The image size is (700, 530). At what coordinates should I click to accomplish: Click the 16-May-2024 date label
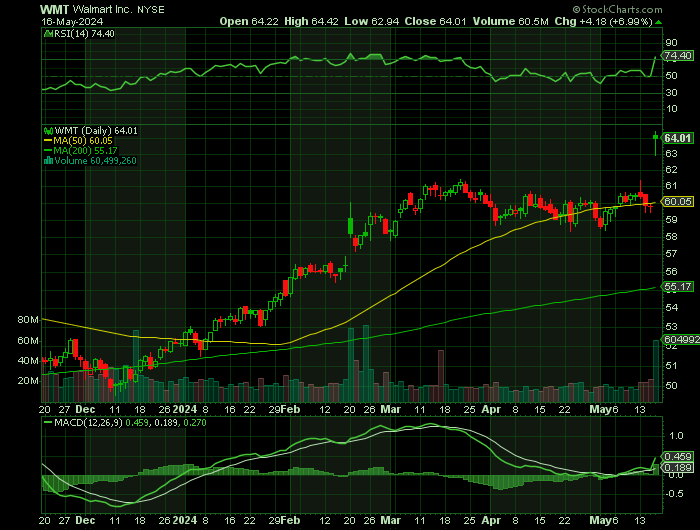tap(72, 21)
